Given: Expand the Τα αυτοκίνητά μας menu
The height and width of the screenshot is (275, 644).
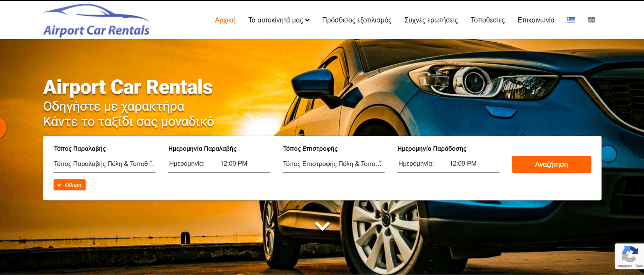Looking at the screenshot, I should (279, 20).
